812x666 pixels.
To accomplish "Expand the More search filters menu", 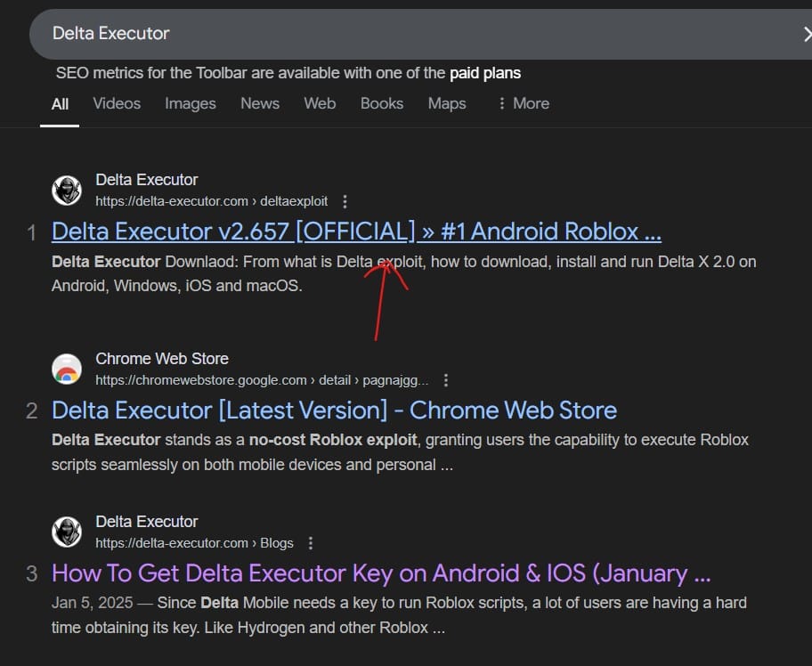I will 523,103.
